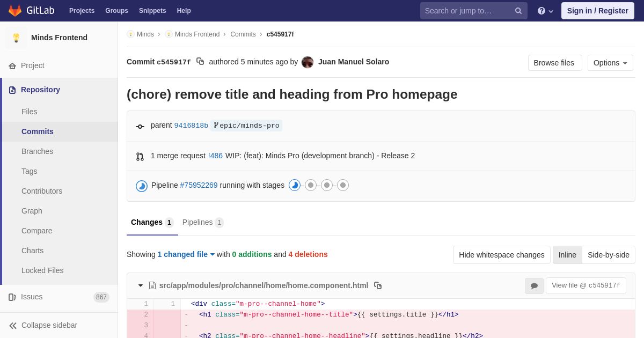The image size is (644, 338).
Task: Collapse the home.component.html file diff
Action: (141, 285)
